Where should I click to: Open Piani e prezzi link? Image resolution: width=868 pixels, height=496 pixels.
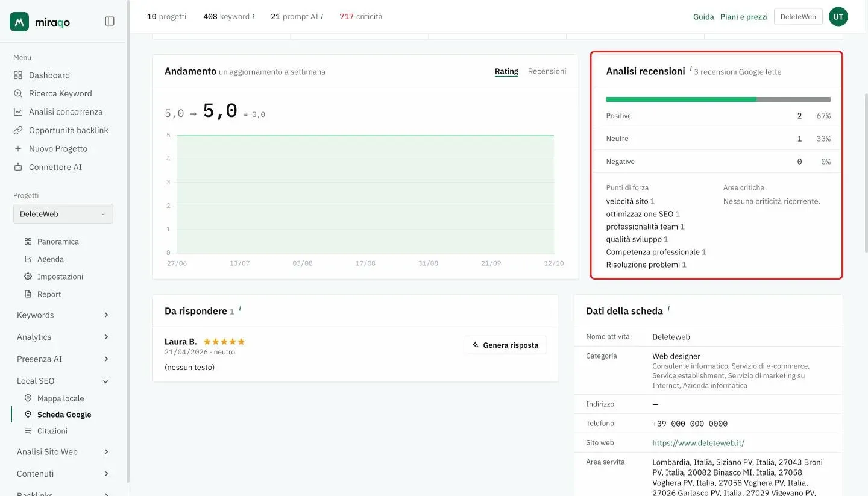point(744,17)
